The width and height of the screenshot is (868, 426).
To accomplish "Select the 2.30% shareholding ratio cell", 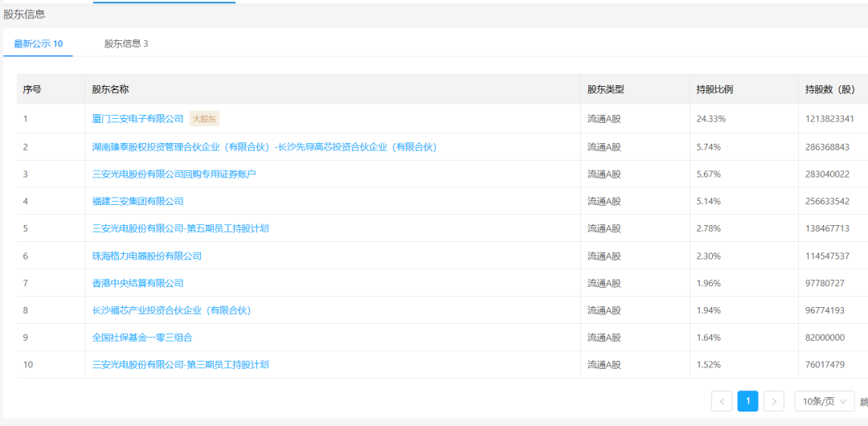I will [x=709, y=256].
